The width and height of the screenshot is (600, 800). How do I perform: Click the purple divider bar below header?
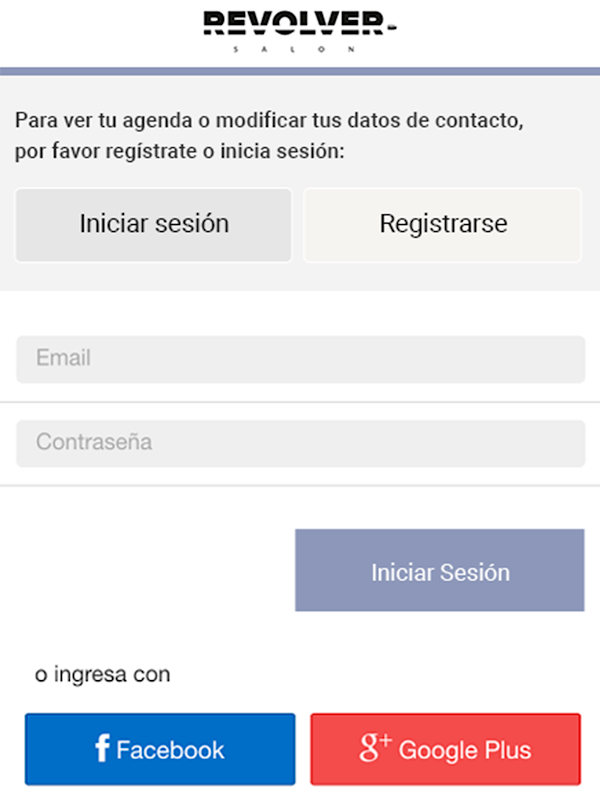pos(300,71)
